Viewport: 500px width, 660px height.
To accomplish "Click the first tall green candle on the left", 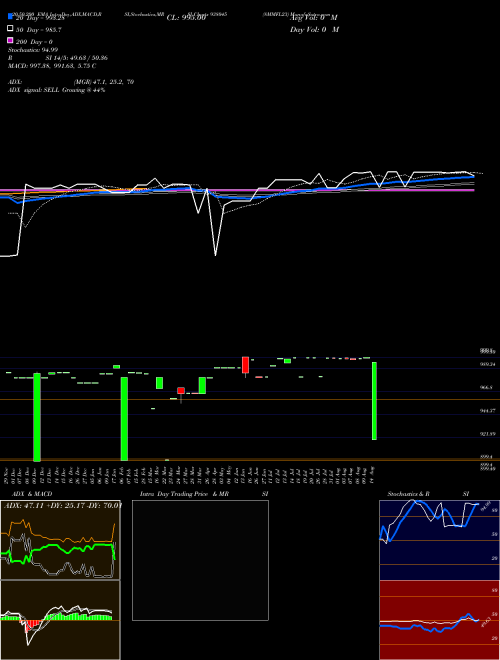I will [x=37, y=417].
